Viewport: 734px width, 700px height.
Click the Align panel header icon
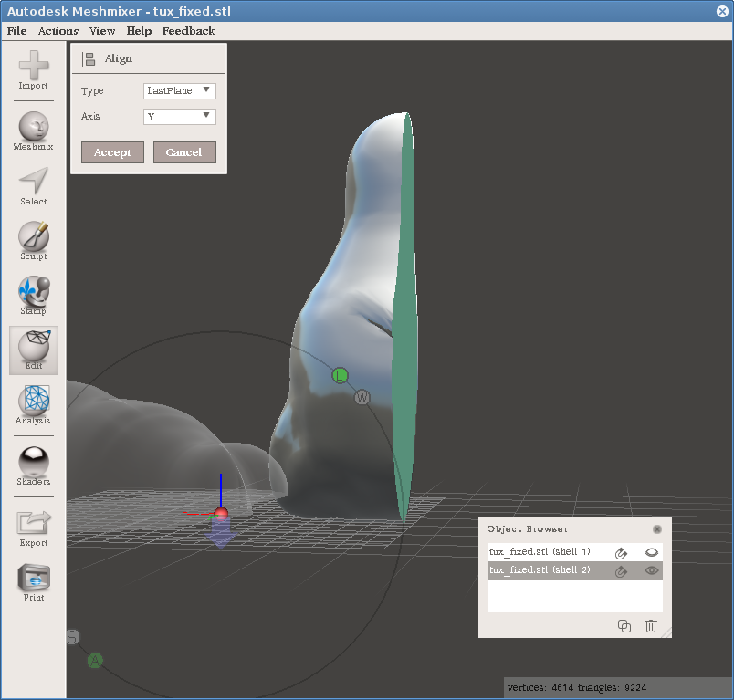[89, 59]
